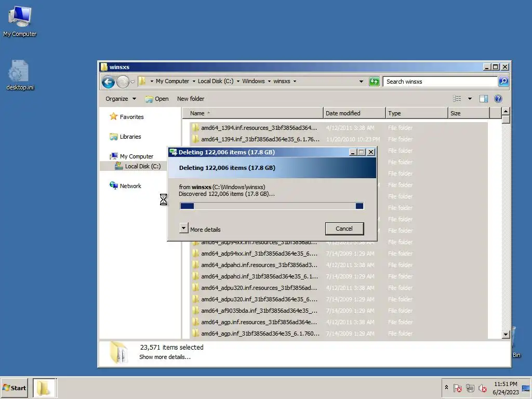Click the grayed Forward navigation arrow

(123, 82)
